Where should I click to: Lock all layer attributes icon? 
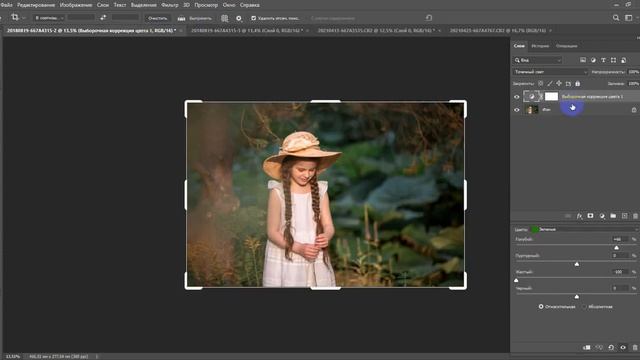pyautogui.click(x=578, y=83)
